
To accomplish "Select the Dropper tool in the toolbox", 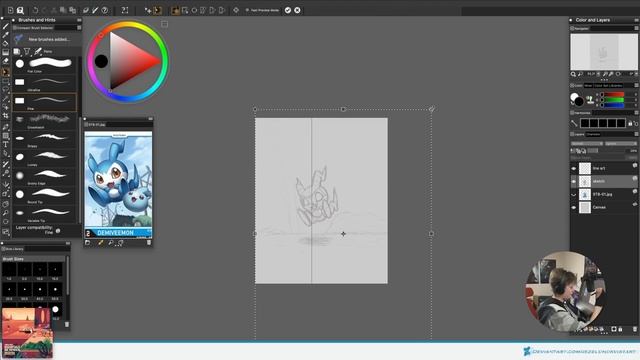I will 5,35.
